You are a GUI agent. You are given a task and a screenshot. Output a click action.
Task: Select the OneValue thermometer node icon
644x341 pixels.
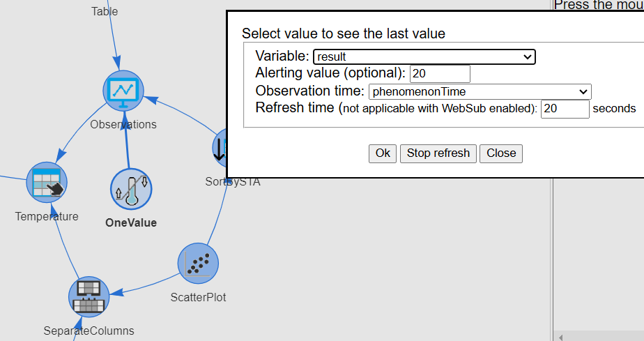coord(131,189)
